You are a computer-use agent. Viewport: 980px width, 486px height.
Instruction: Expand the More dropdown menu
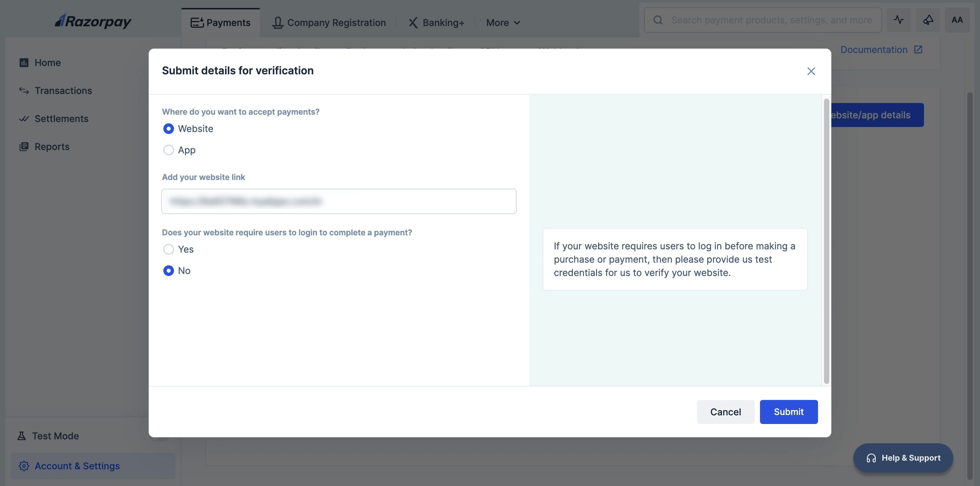[503, 23]
